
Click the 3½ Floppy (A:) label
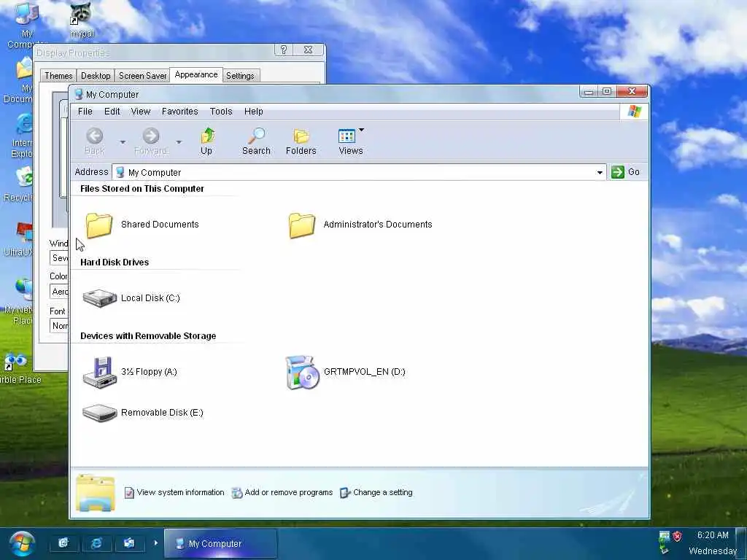tap(149, 372)
